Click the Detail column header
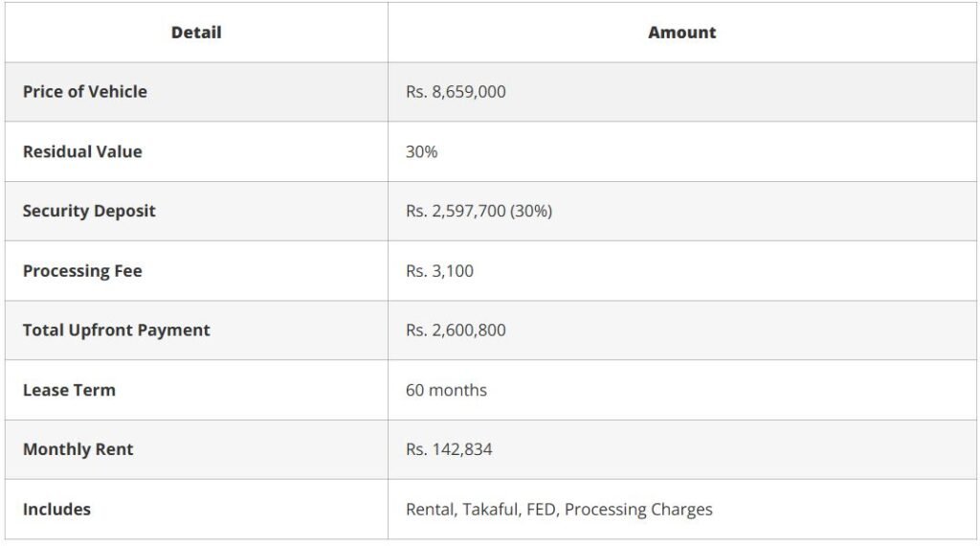980x546 pixels. (x=196, y=33)
